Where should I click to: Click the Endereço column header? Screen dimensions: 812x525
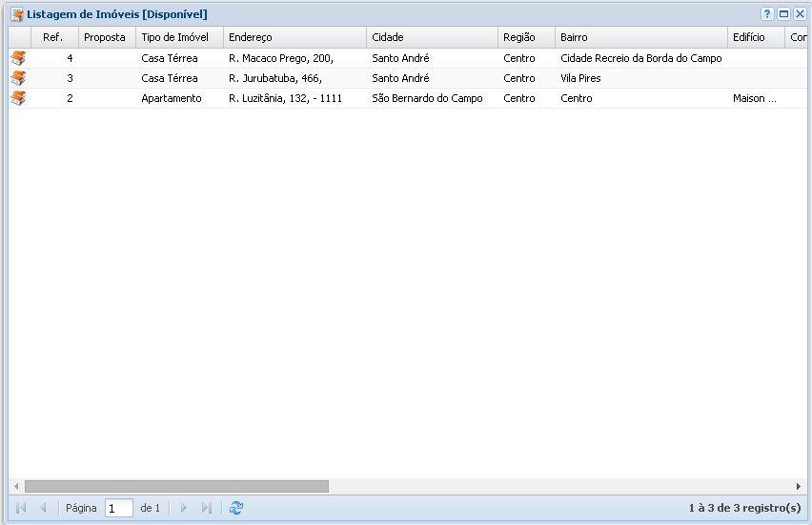pos(251,37)
